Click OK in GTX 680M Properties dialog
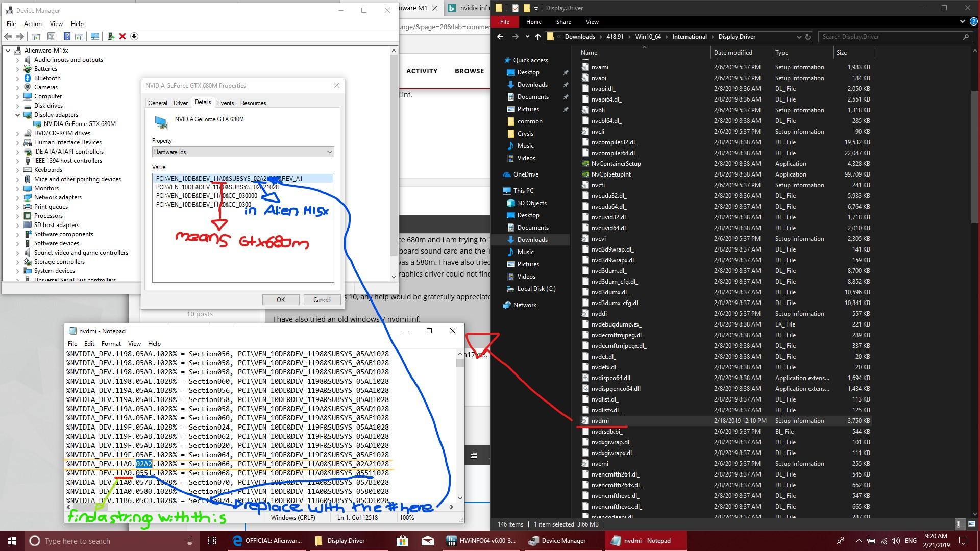Screen dimensions: 980x551 coord(281,300)
